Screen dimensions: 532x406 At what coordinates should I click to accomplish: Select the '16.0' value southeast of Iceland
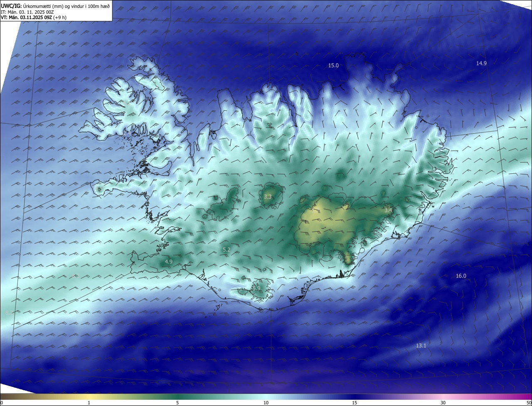click(x=461, y=276)
